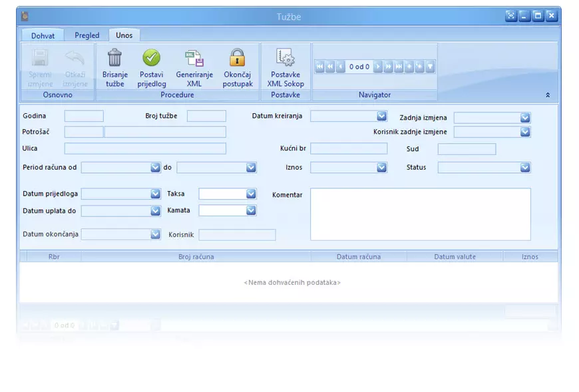This screenshot has width=579, height=392.
Task: Open the Datum kreiranja dropdown
Action: point(382,116)
